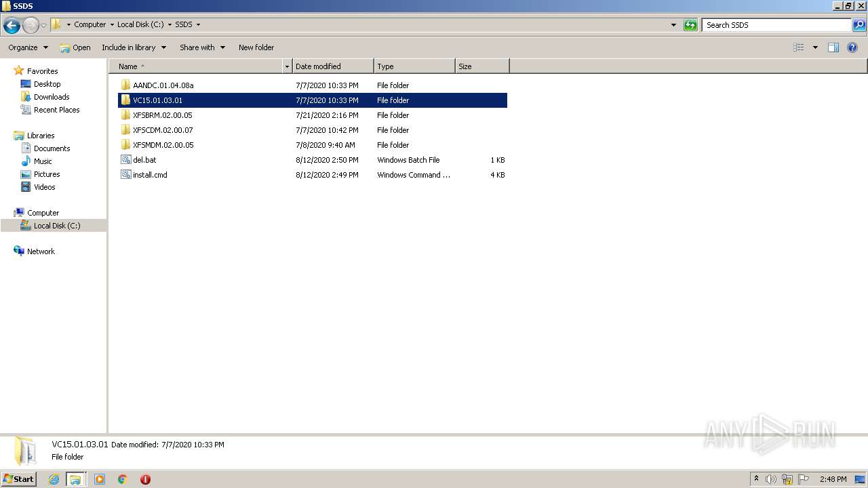Click the Open toolbar button
This screenshot has height=488, width=868.
[x=75, y=47]
